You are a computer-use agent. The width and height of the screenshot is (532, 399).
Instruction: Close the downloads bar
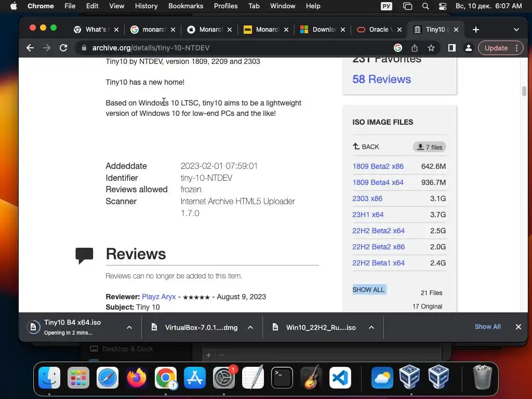click(x=518, y=327)
